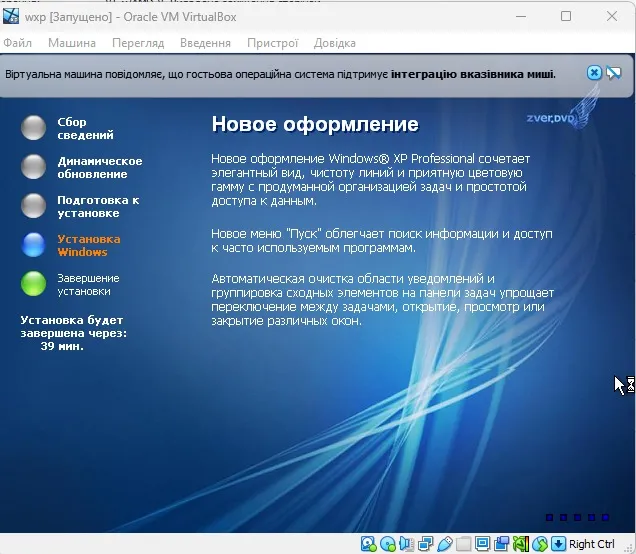Open the Машина menu
The width and height of the screenshot is (636, 554).
point(72,43)
